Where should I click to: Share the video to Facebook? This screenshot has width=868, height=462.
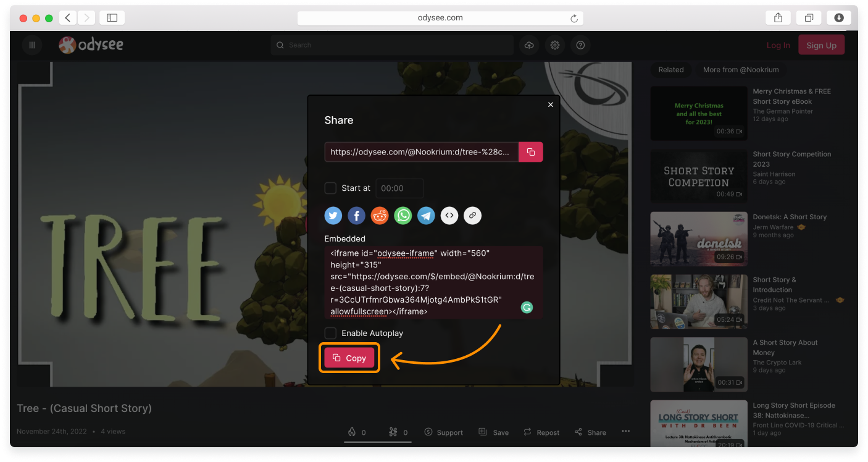tap(356, 216)
